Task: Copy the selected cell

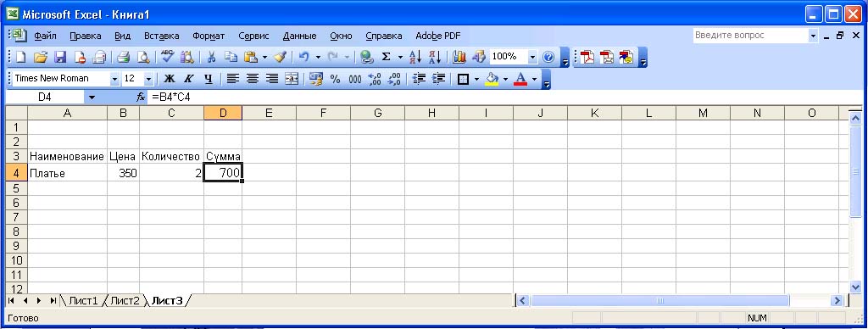Action: 231,57
